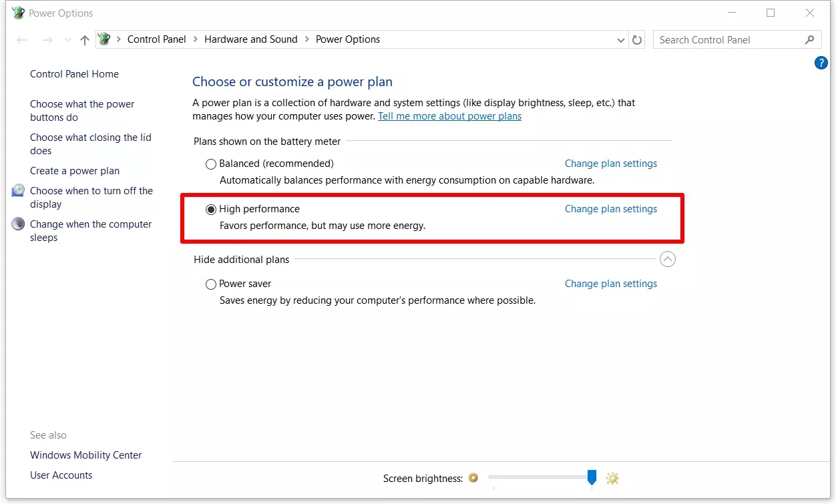Open the recent locations dropdown arrow

67,40
